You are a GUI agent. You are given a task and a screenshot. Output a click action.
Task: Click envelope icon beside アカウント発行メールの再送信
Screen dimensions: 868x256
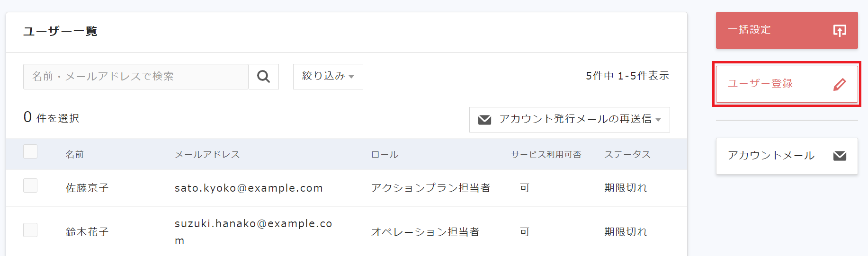[x=484, y=120]
